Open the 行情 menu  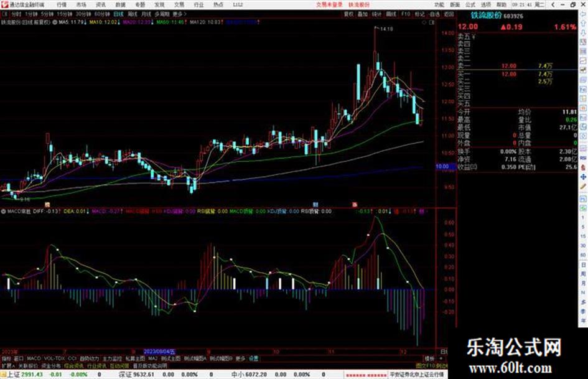pos(62,4)
